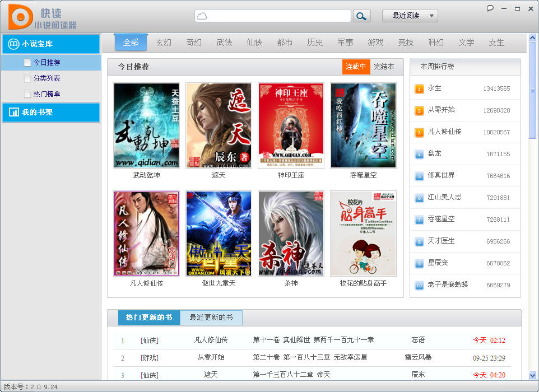539x392 pixels.
Task: Switch to the 武侠 category tab
Action: coord(224,42)
